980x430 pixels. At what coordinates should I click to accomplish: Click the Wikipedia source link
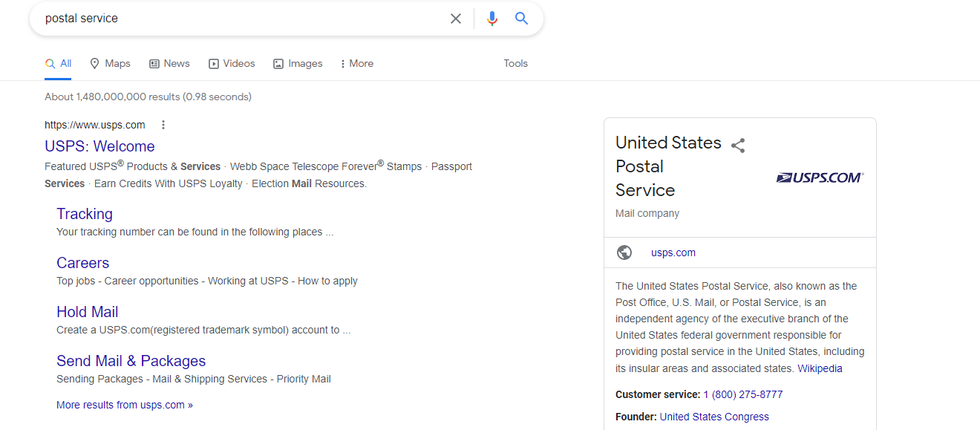coord(820,368)
